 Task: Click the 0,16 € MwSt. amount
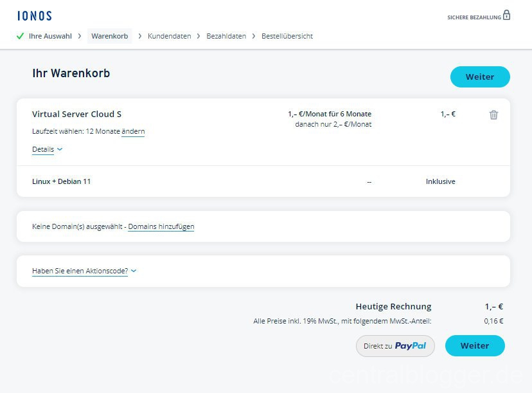[x=493, y=321]
